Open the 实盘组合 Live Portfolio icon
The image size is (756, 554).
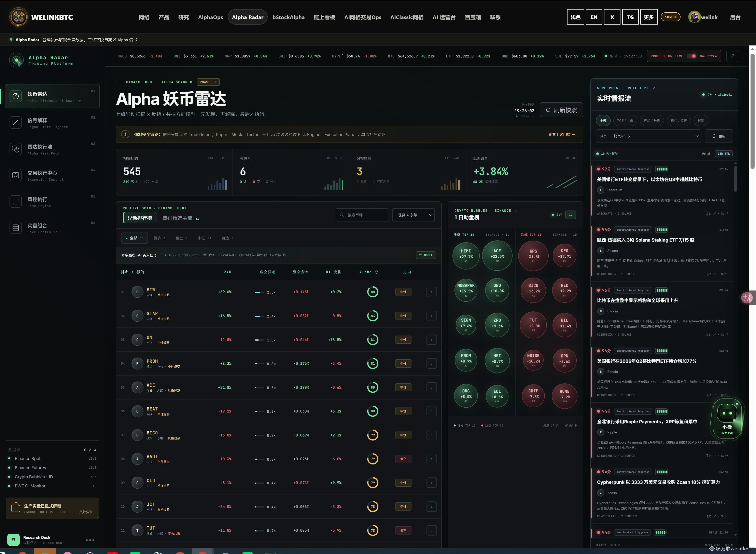[x=15, y=228]
